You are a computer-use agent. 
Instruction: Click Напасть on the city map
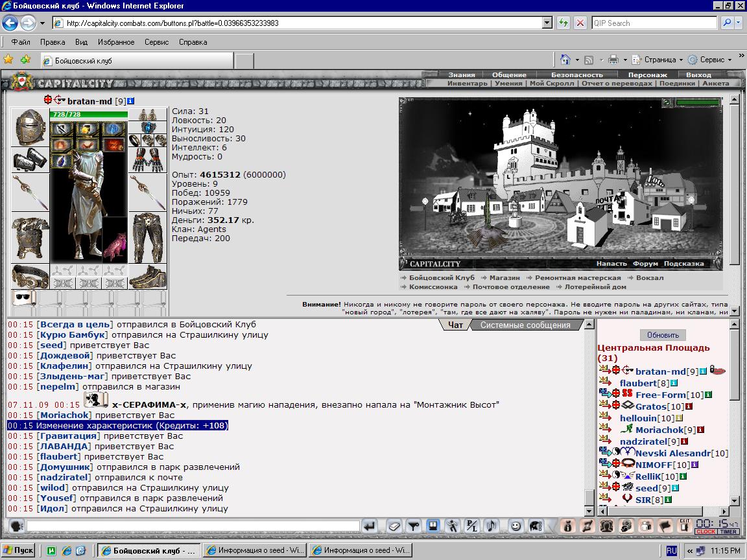[x=611, y=263]
